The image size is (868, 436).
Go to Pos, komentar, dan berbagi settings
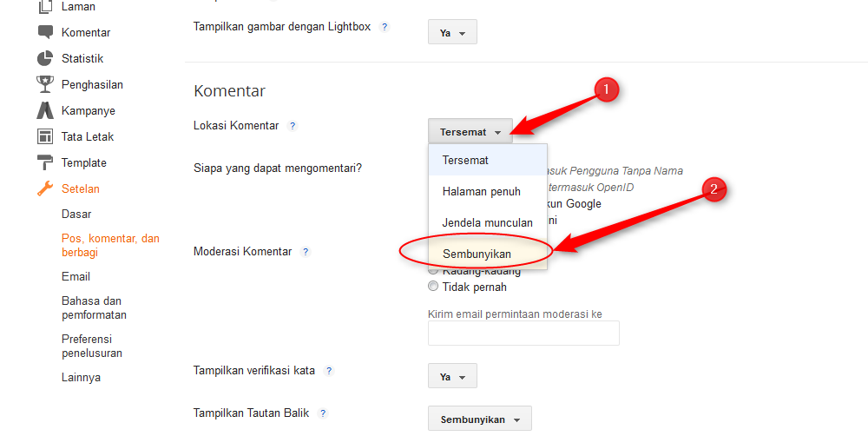(111, 245)
